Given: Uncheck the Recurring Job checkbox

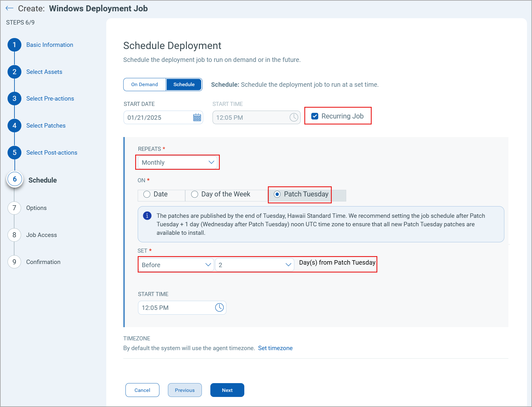Looking at the screenshot, I should coord(315,116).
